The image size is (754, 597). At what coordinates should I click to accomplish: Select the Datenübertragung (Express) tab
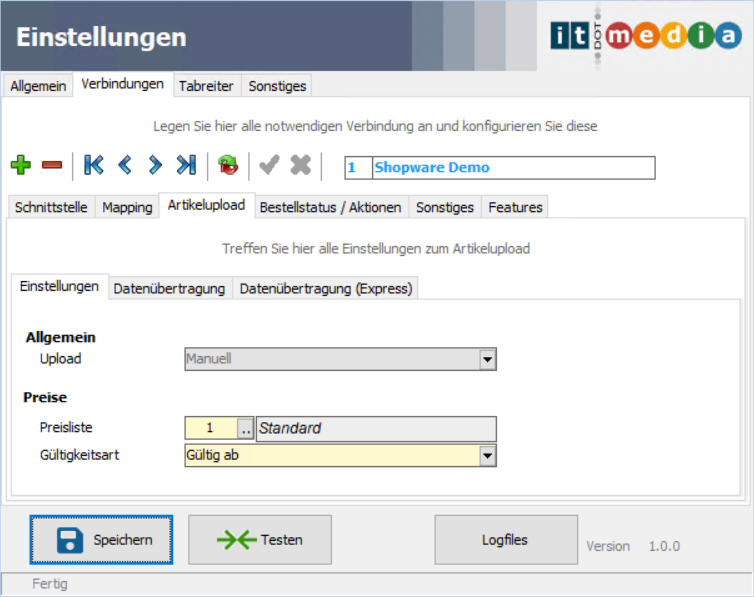pos(325,288)
